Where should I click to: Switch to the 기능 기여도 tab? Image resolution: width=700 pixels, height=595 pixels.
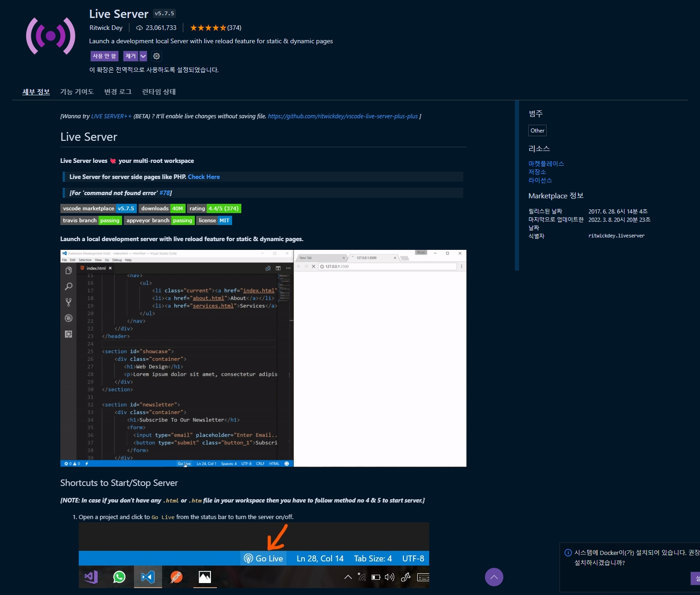77,92
